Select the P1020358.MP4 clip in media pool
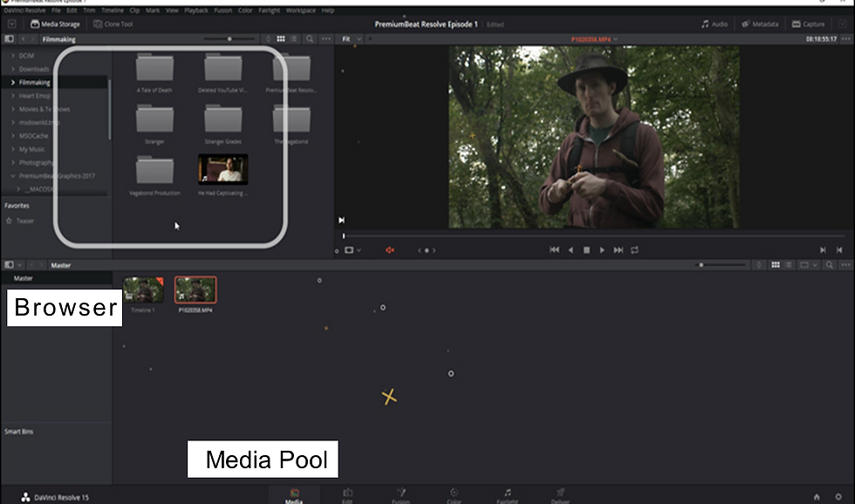 (x=195, y=289)
